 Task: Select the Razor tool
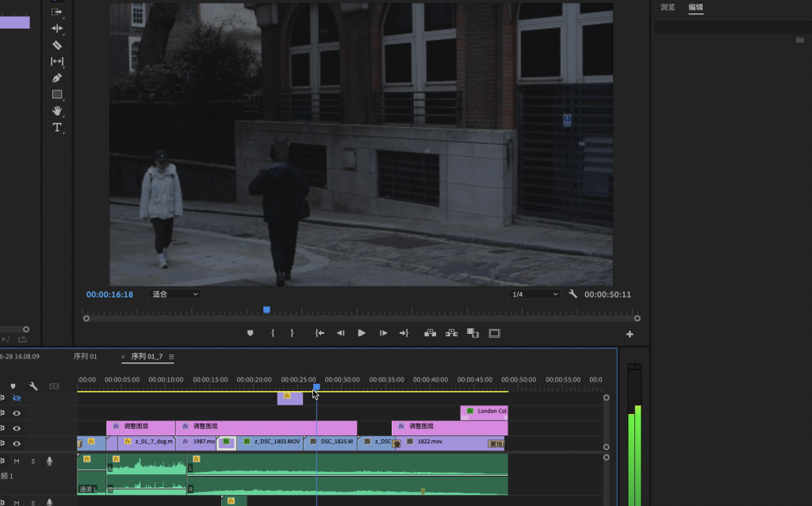[x=57, y=45]
